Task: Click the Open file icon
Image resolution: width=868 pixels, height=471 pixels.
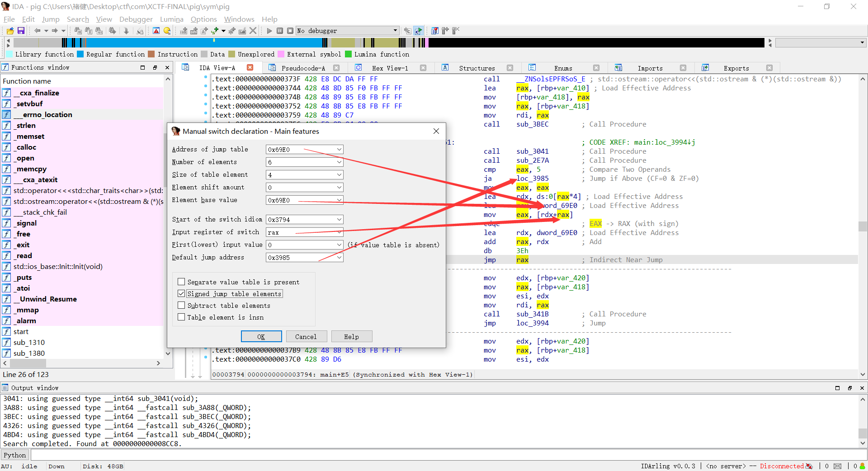Action: coord(10,31)
